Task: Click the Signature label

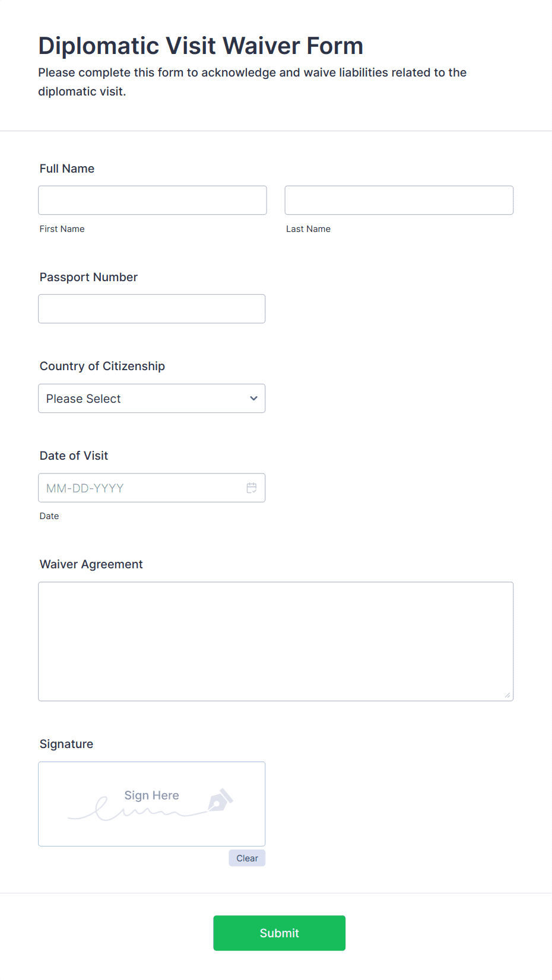Action: pyautogui.click(x=66, y=744)
